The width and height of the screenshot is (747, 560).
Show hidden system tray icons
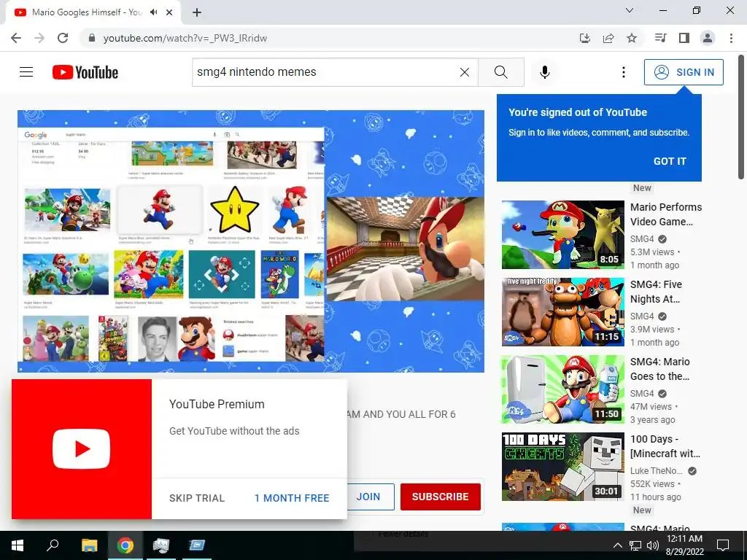coord(617,545)
